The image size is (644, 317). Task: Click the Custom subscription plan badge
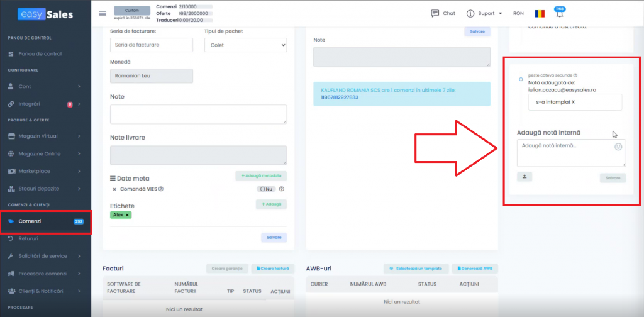[132, 10]
